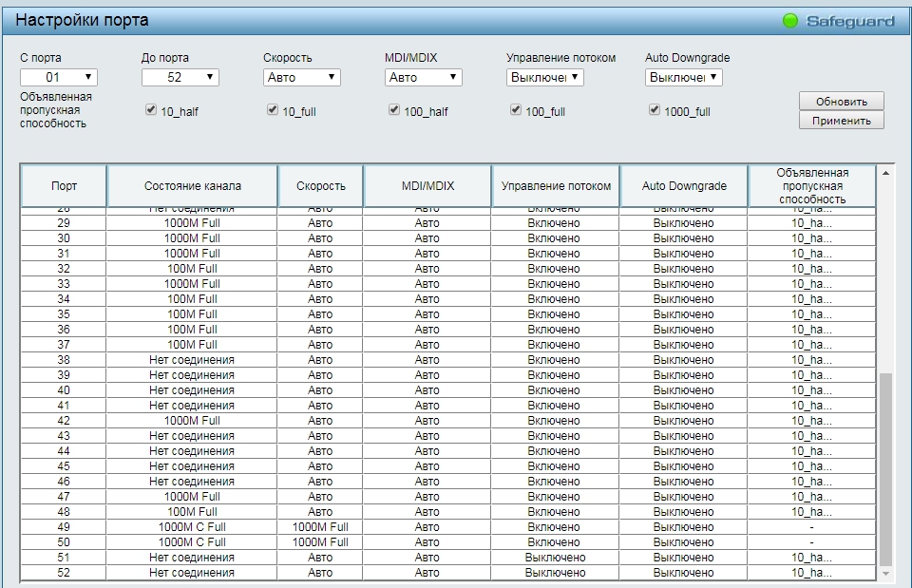
Task: Open the 'С порта' dropdown
Action: [58, 77]
